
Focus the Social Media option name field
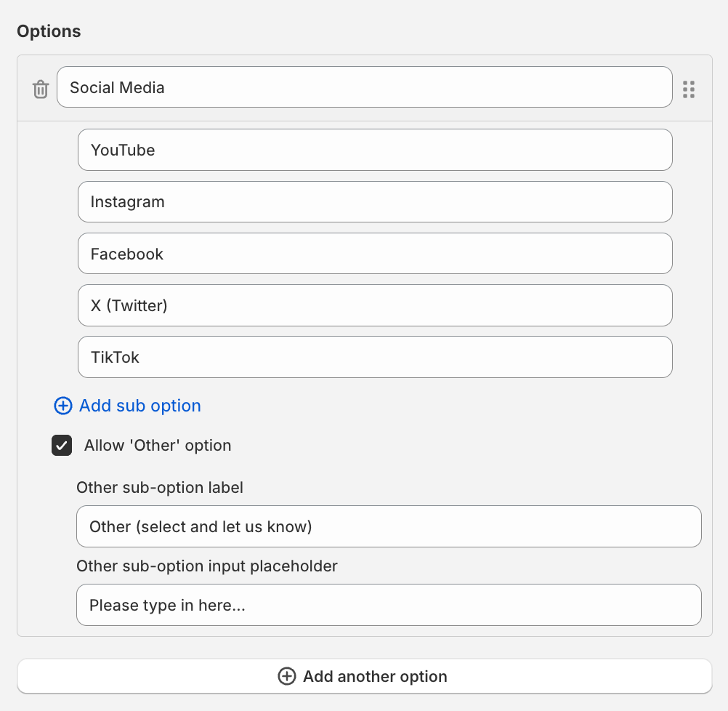364,87
